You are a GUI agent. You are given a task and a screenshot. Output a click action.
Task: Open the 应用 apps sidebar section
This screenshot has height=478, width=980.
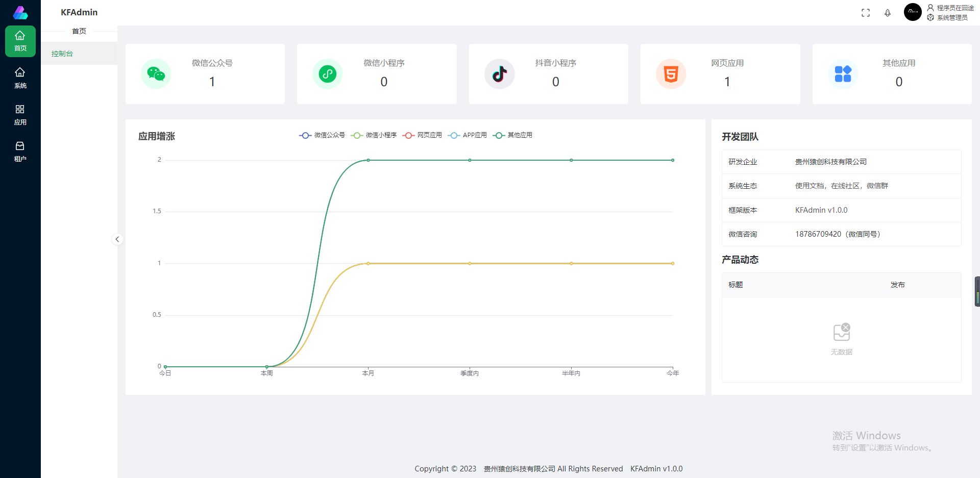pyautogui.click(x=20, y=115)
